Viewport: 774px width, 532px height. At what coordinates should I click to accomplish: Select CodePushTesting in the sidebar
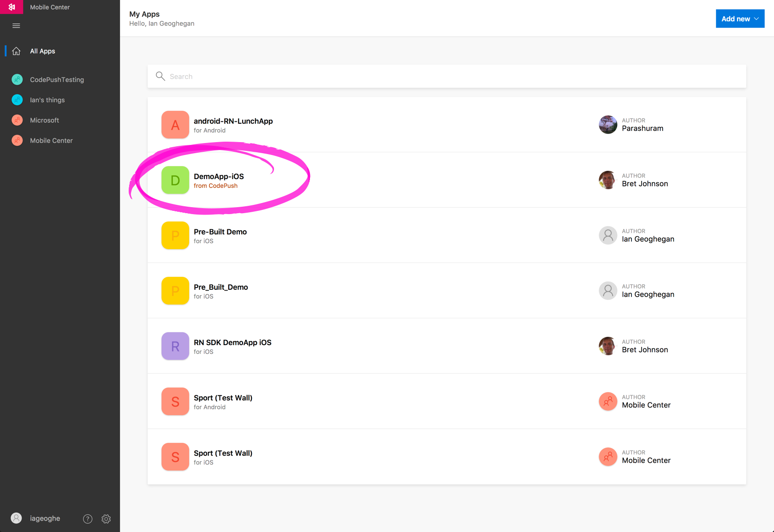(x=57, y=80)
